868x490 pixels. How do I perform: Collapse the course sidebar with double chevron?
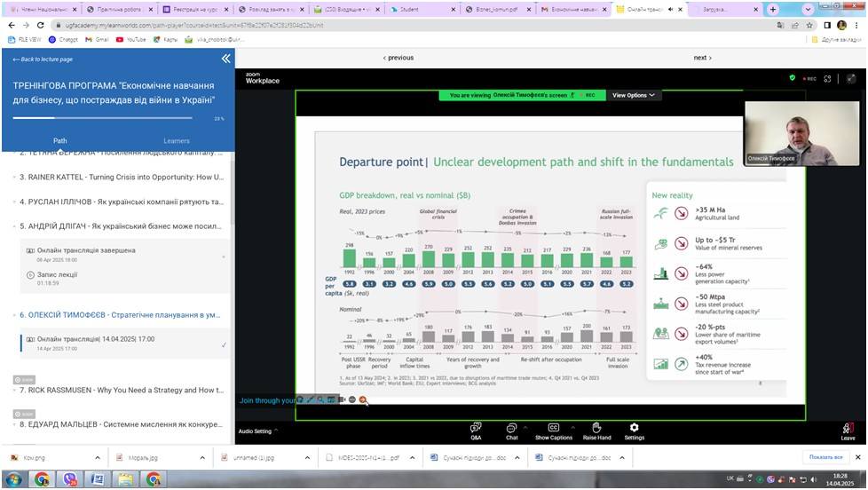click(x=225, y=59)
